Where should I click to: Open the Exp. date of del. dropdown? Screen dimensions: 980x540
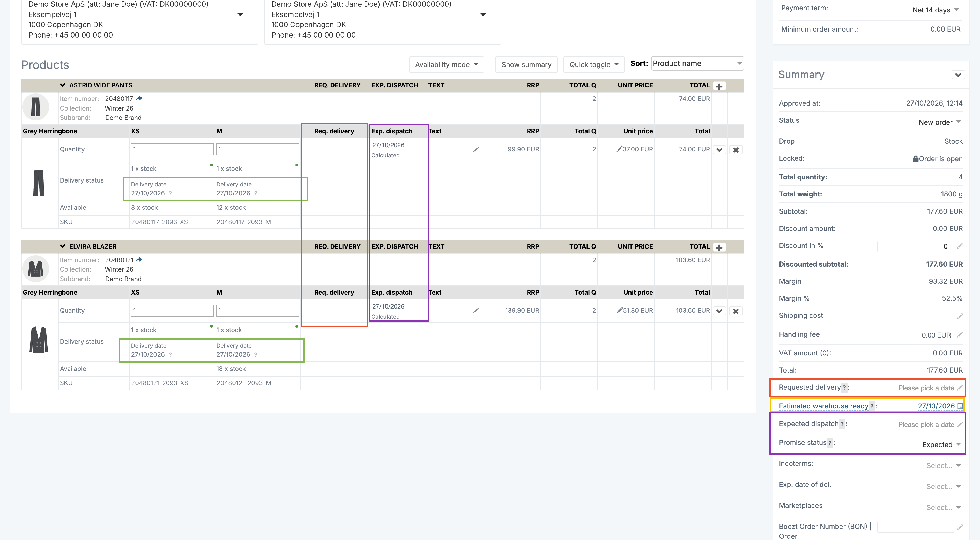(944, 487)
